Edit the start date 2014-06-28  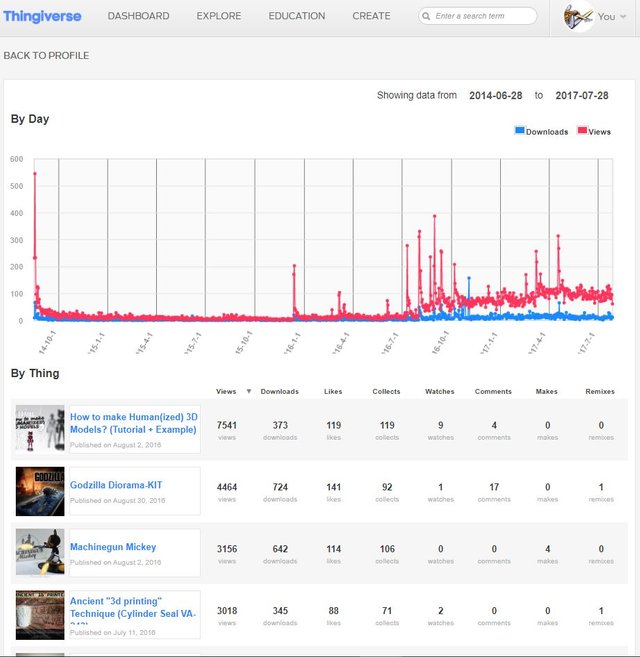(495, 96)
